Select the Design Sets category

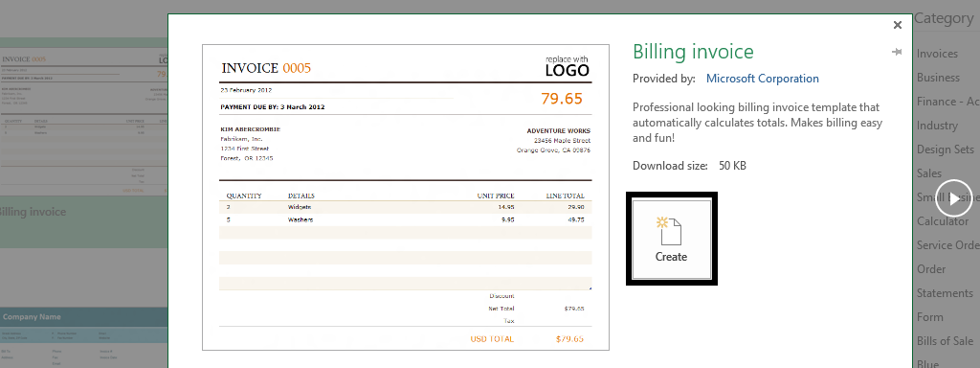click(946, 149)
